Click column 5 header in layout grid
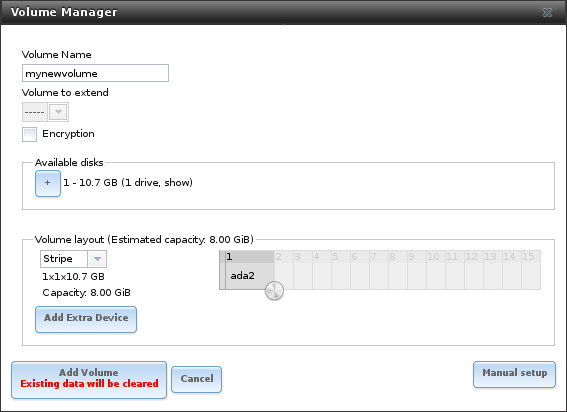The height and width of the screenshot is (412, 567). (341, 257)
